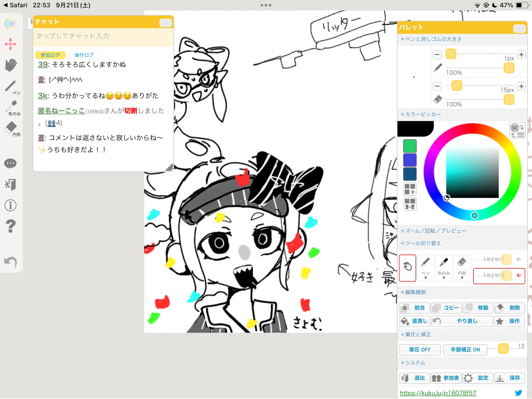Click the 塗潰し fill button
Viewport: 532px width, 399px height.
(x=414, y=321)
